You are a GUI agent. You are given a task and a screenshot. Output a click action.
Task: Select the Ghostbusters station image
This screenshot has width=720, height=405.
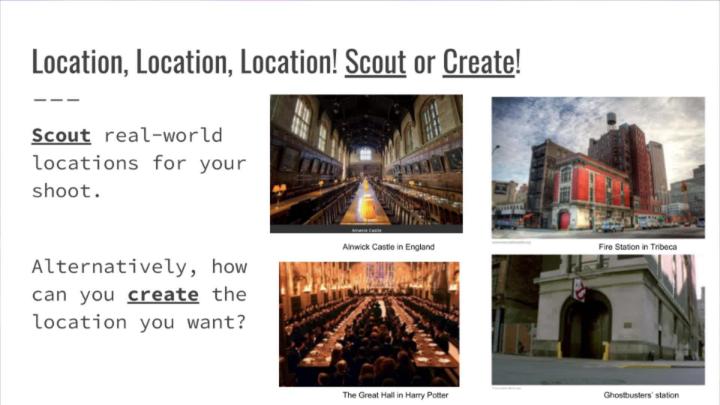point(598,320)
